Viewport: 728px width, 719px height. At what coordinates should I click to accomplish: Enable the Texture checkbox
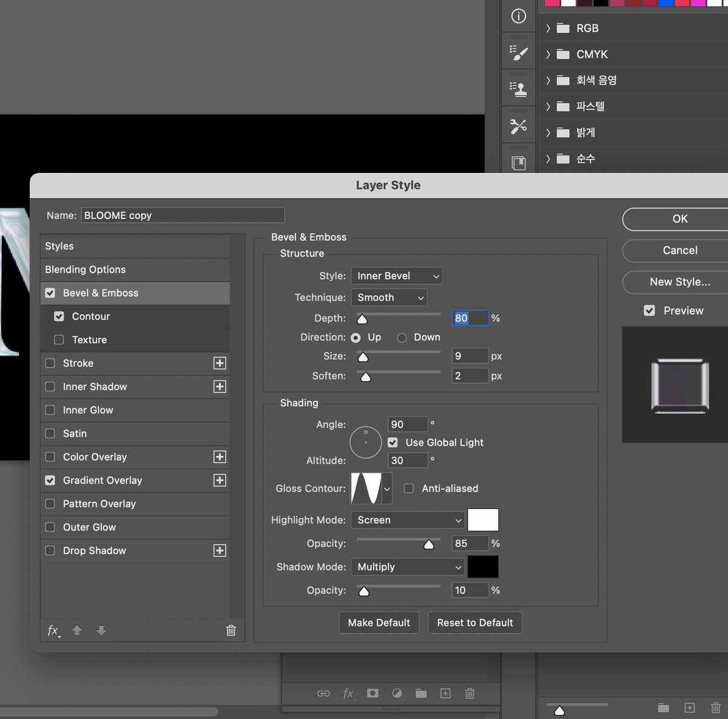(59, 340)
